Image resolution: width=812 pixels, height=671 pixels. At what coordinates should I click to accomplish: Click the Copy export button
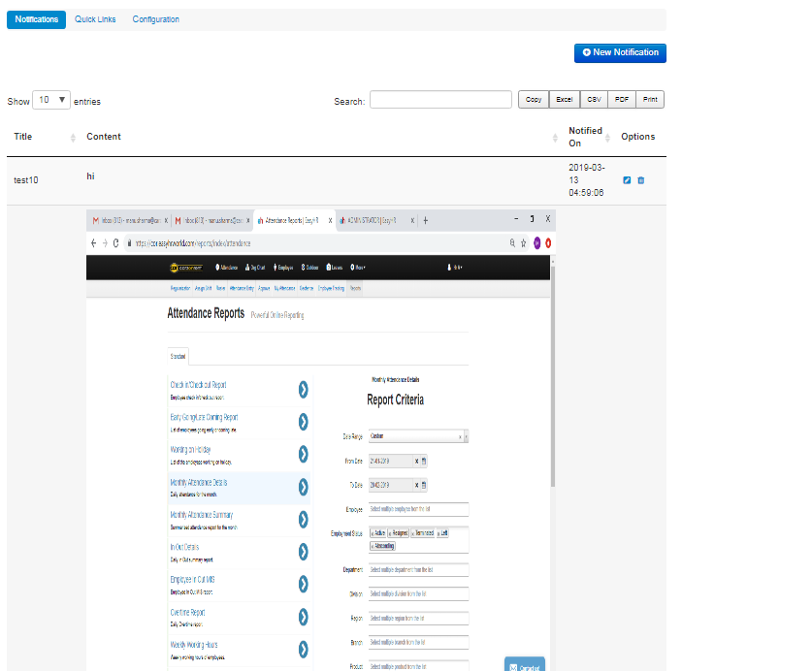coord(534,100)
